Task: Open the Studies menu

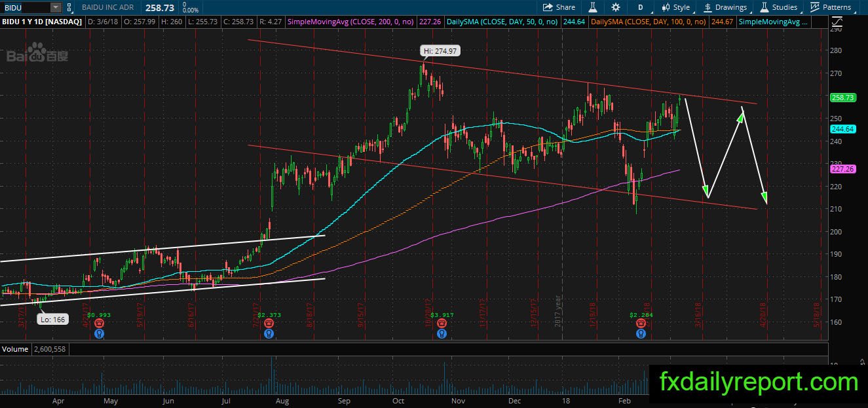Action: 779,7
